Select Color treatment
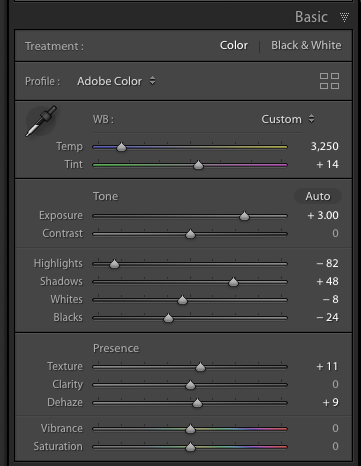The height and width of the screenshot is (466, 361). pos(234,45)
